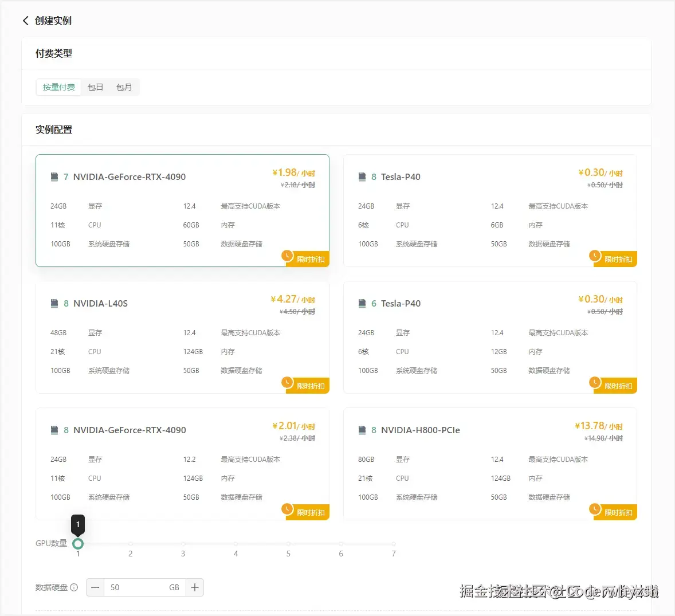
Task: Click the 48GB 显存 value in L40S card
Action: 58,333
